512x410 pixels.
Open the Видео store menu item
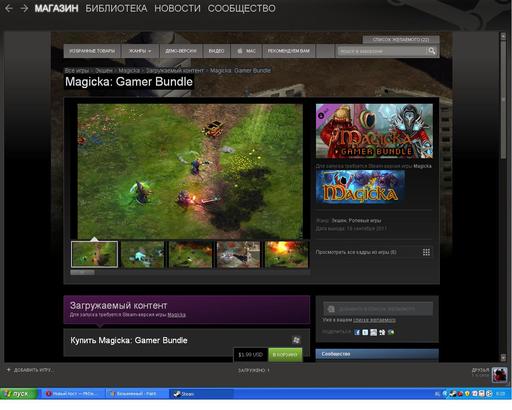pos(216,51)
